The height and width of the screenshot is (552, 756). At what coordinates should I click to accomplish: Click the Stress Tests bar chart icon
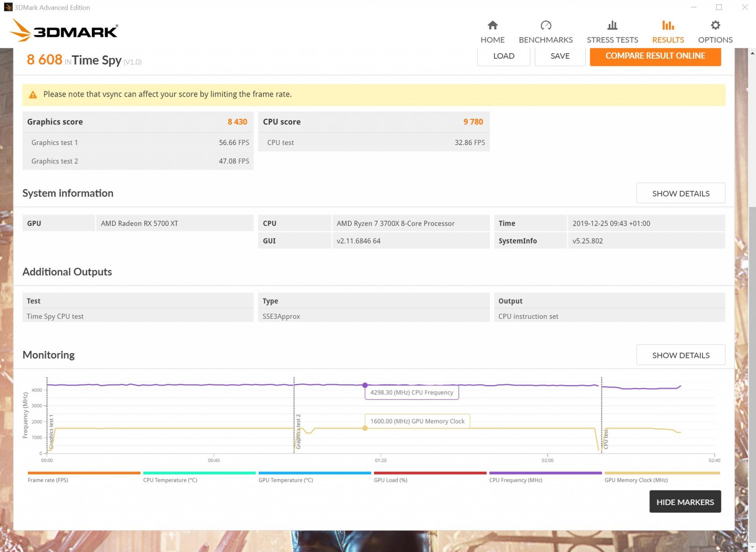[612, 25]
